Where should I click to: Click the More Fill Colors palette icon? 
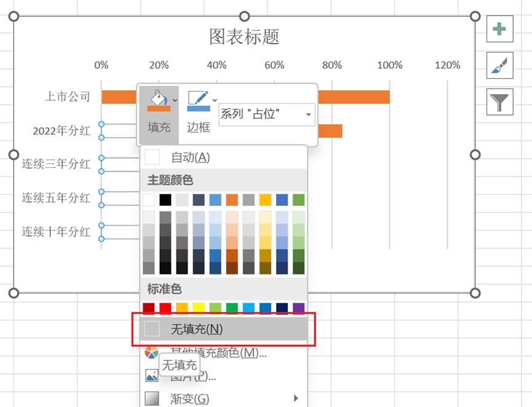click(152, 353)
